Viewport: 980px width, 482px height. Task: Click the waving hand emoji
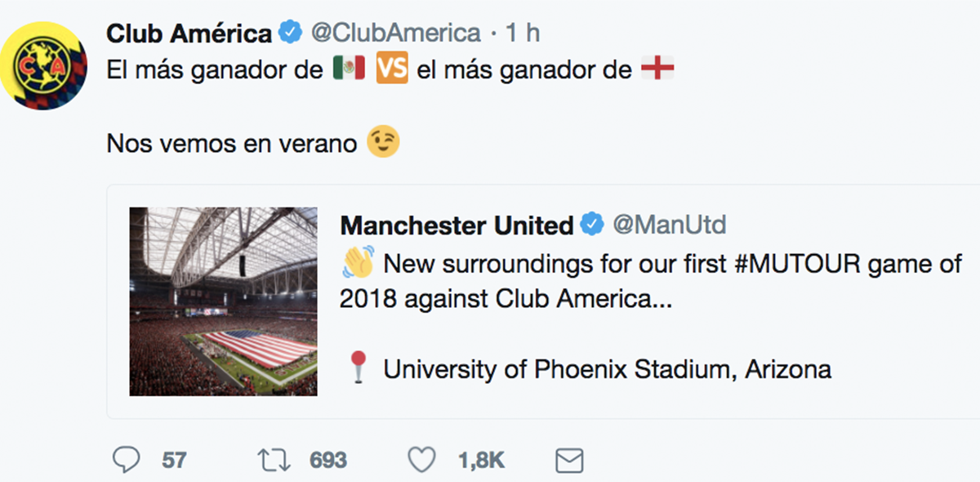pos(358,263)
